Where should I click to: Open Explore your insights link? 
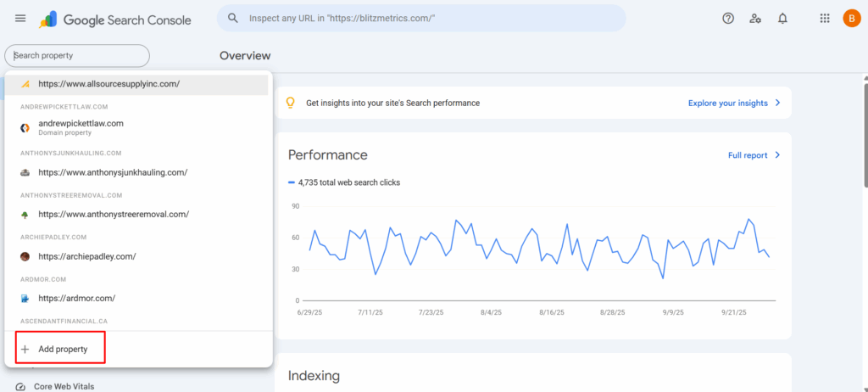click(728, 104)
